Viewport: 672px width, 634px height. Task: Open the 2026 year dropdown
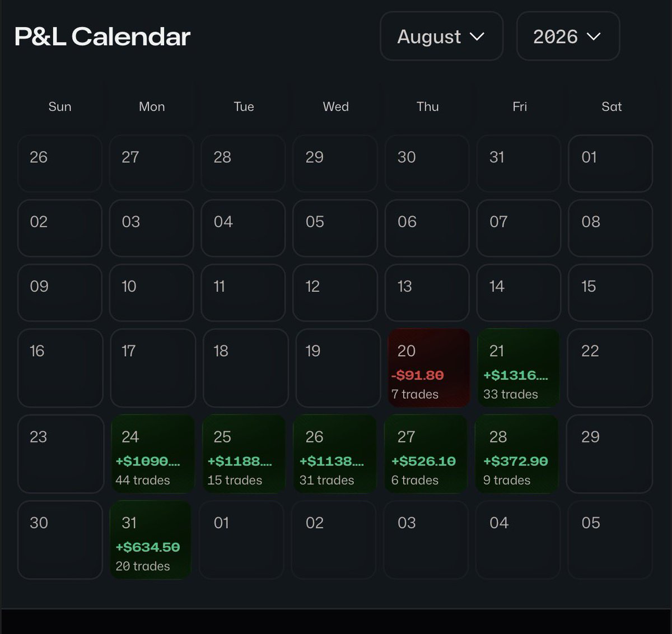coord(568,36)
